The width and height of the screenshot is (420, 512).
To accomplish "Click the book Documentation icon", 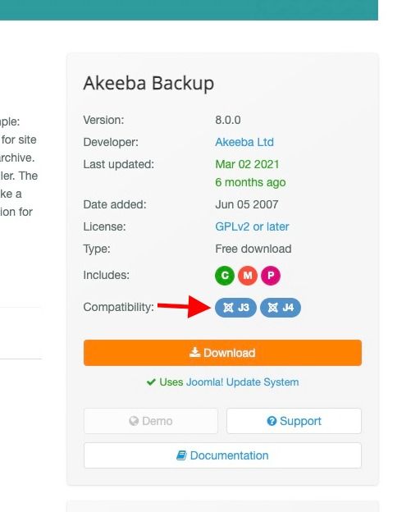I will 181,455.
